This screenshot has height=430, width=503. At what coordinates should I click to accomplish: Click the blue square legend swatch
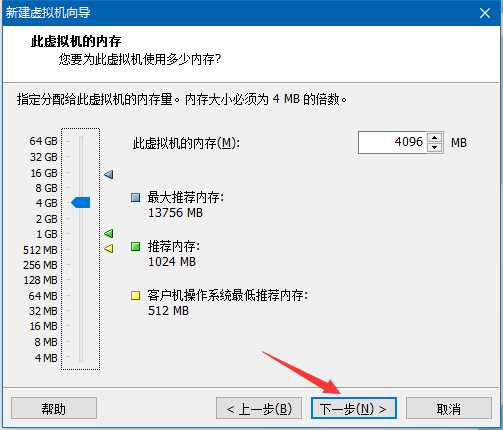tap(135, 197)
